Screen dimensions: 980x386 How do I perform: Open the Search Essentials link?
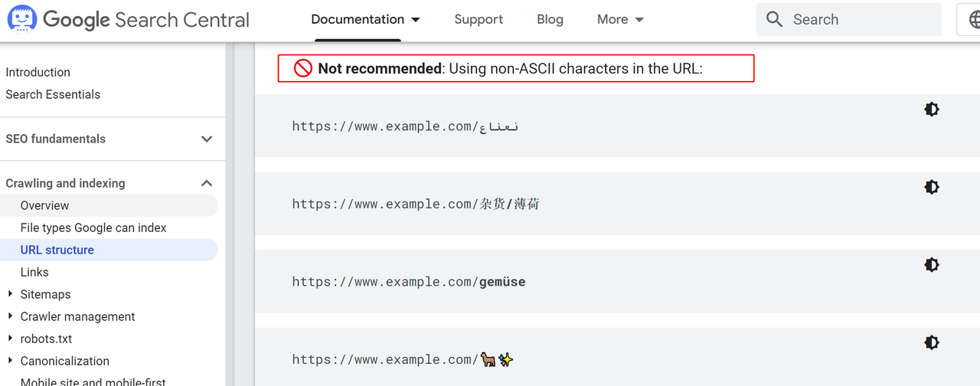pos(53,94)
